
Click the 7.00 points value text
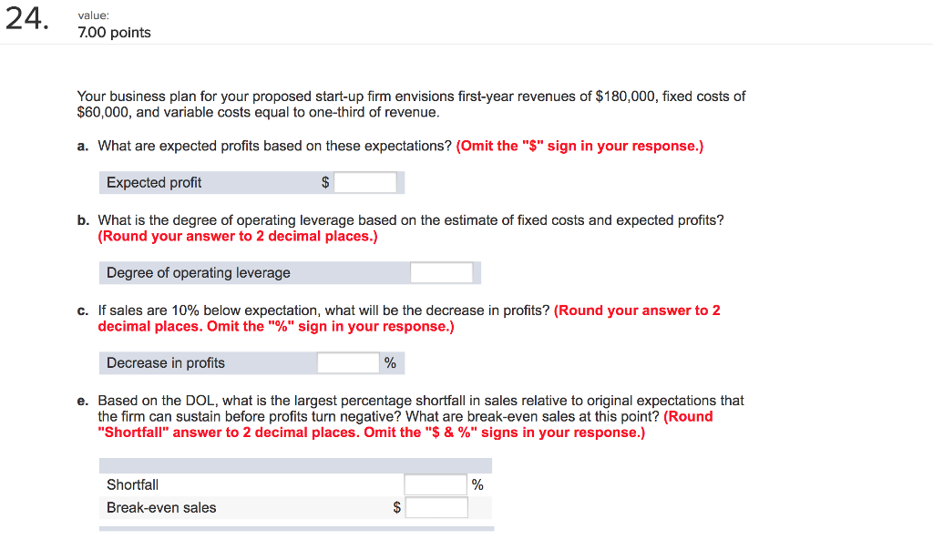(x=113, y=32)
